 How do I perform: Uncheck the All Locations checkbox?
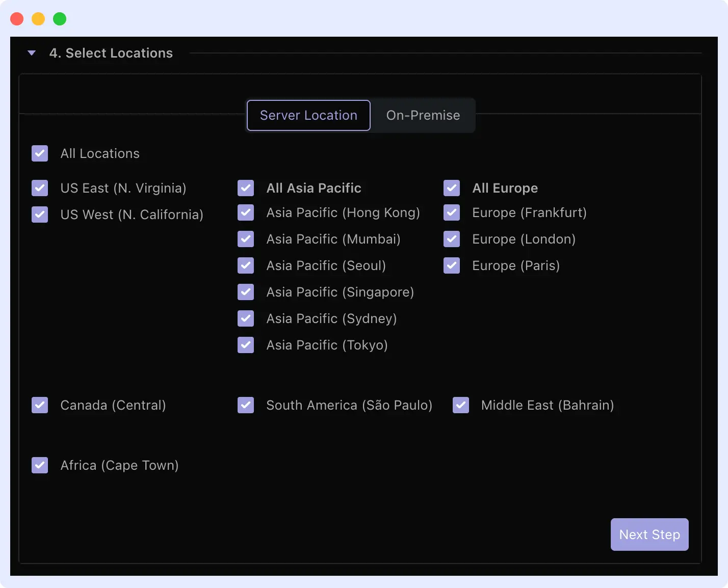pos(39,153)
